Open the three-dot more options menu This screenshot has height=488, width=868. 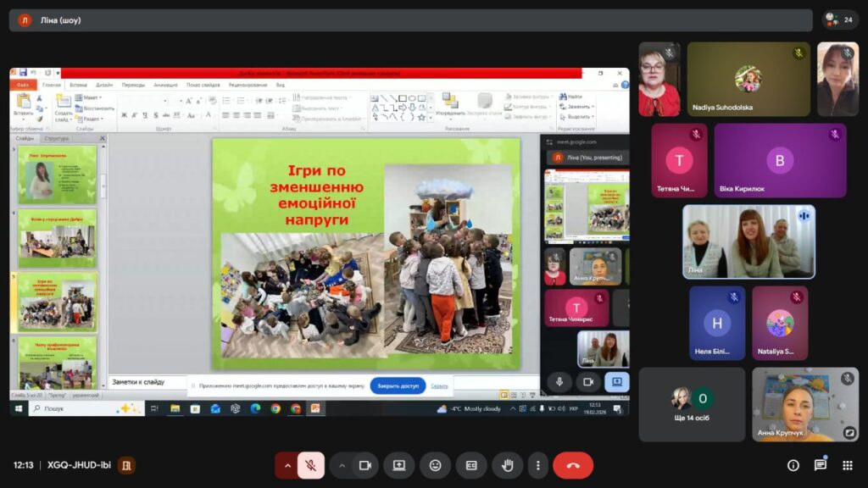(537, 465)
